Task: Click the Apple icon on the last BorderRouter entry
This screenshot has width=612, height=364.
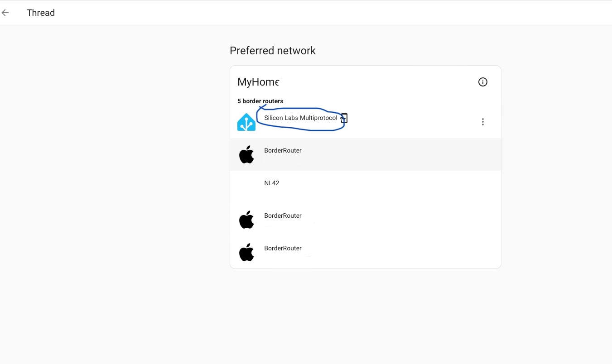Action: point(246,252)
